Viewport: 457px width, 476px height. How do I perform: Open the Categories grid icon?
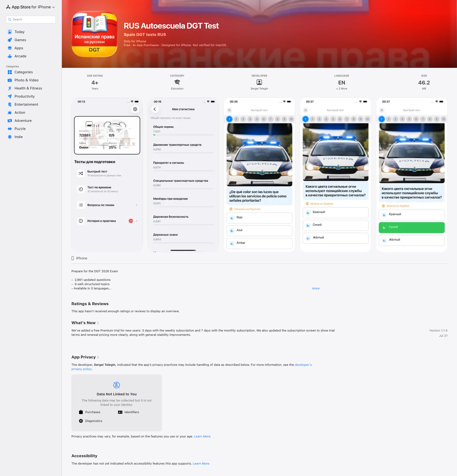point(10,72)
